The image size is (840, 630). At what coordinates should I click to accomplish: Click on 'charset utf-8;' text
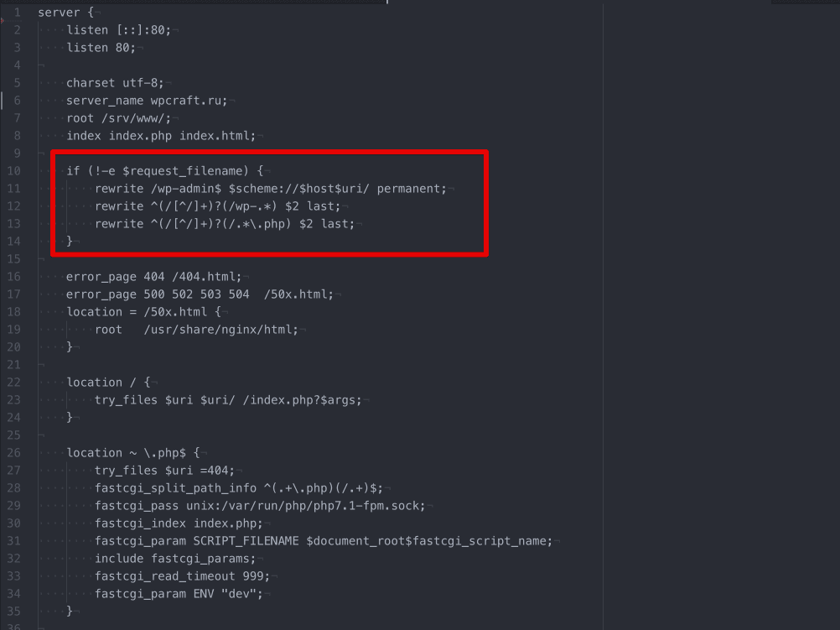pyautogui.click(x=115, y=83)
